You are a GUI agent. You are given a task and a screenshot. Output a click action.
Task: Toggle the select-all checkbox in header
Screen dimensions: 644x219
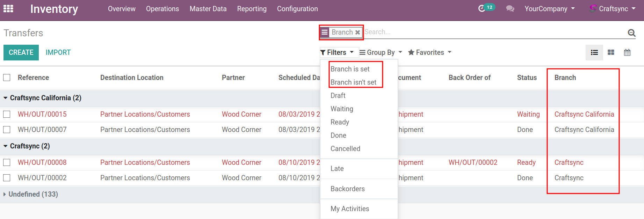pyautogui.click(x=7, y=78)
